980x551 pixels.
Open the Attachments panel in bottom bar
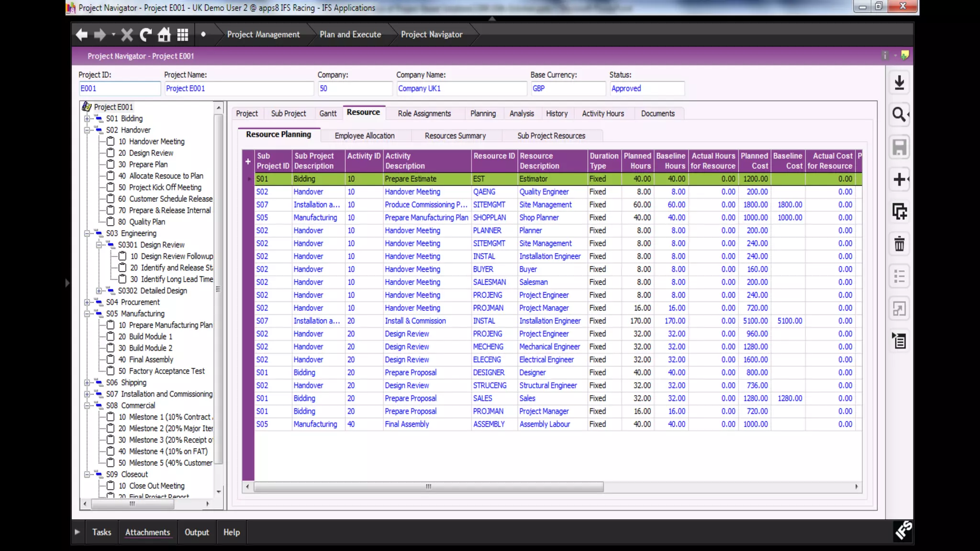click(147, 532)
